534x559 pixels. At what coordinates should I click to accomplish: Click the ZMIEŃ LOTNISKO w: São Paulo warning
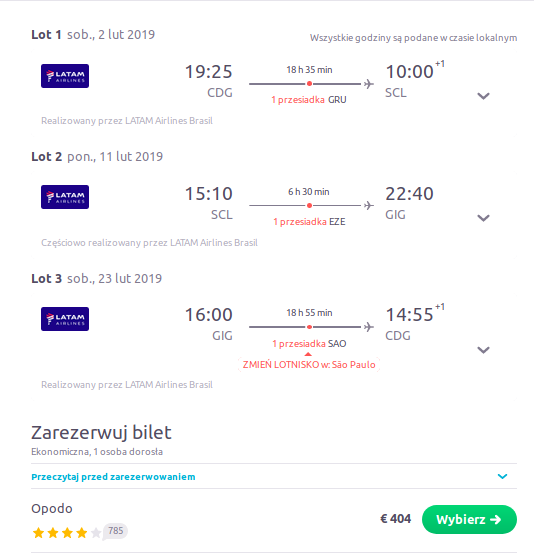pyautogui.click(x=309, y=365)
